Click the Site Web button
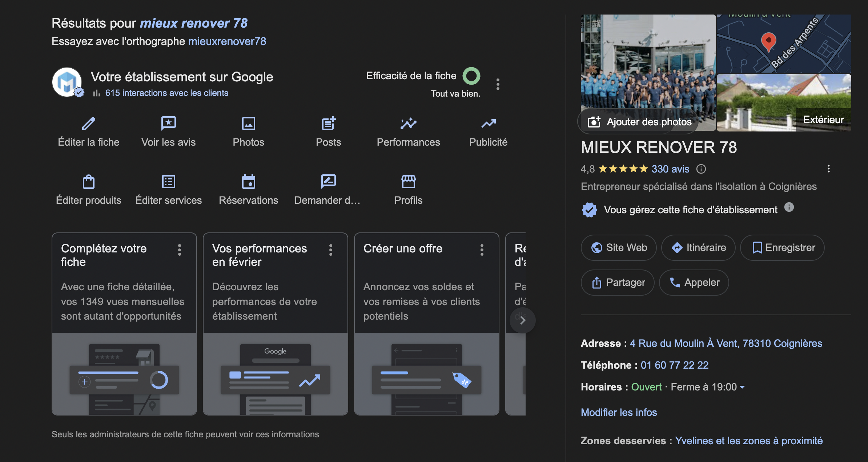Viewport: 868px width, 462px height. coord(619,248)
